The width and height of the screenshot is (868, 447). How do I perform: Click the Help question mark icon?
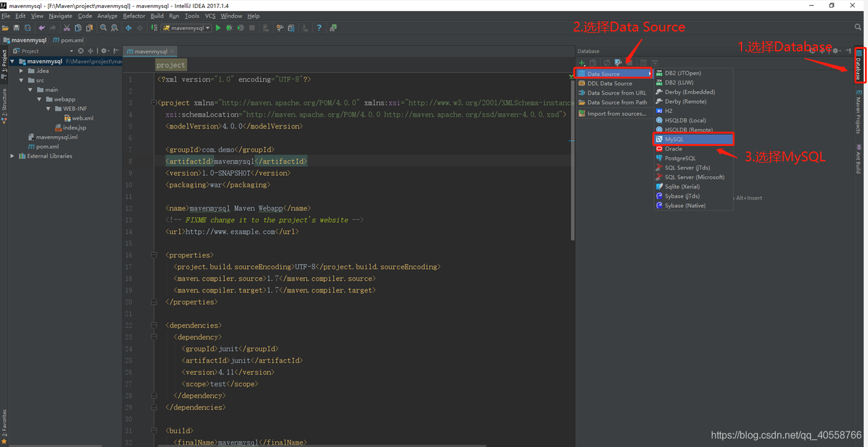pyautogui.click(x=319, y=28)
